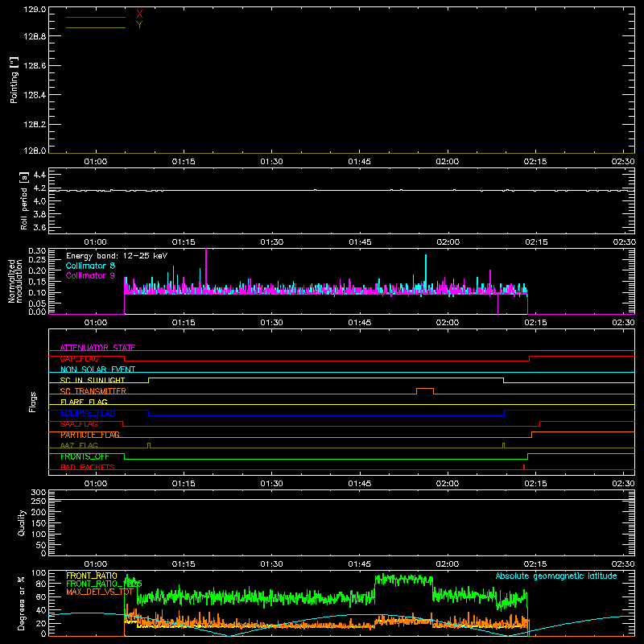Screen dimensions: 644x644
Task: Click the 4.4 tick on Roll period axis
Action: [39, 175]
